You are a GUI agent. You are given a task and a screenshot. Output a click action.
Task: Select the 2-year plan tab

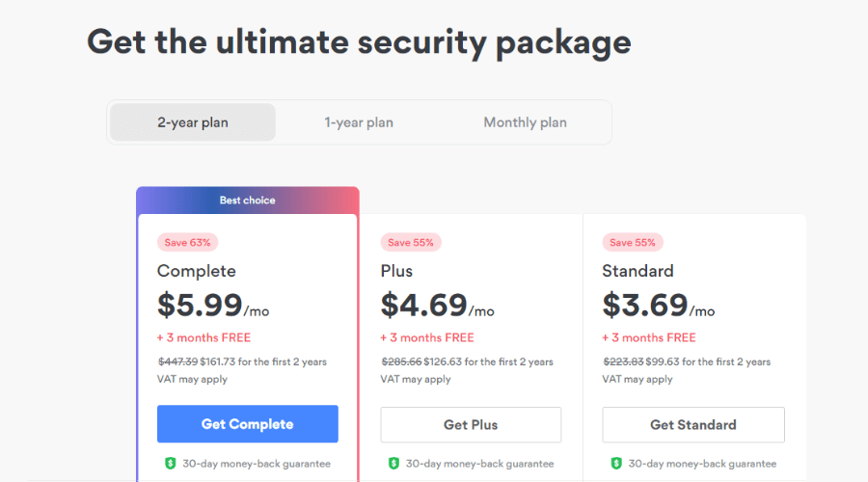coord(193,122)
